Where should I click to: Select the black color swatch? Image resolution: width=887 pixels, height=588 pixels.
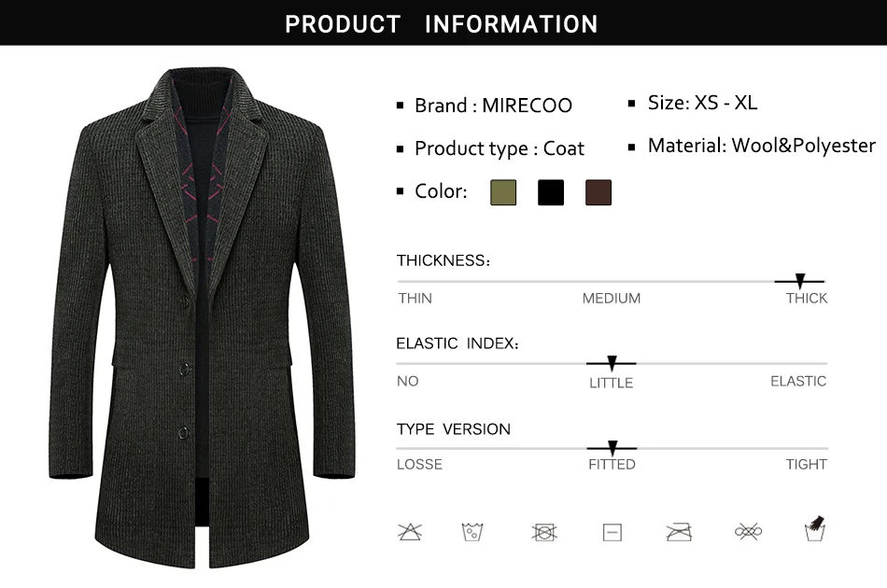pyautogui.click(x=551, y=192)
